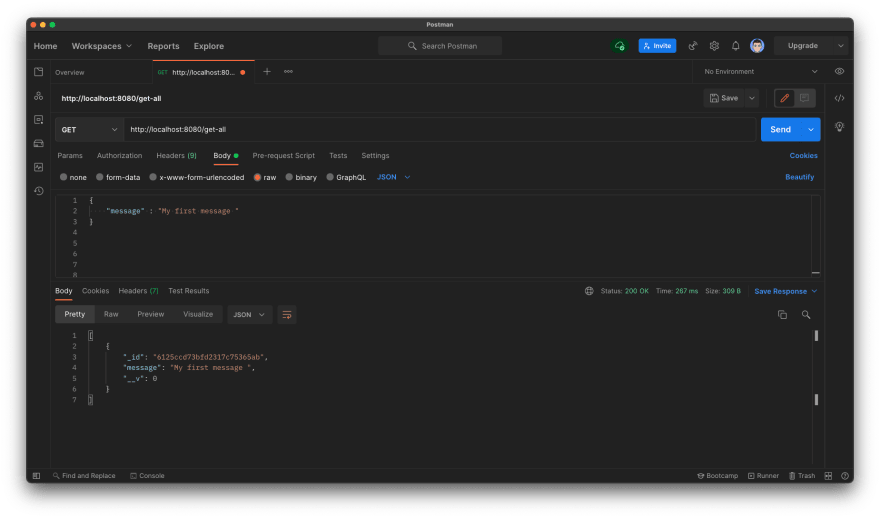Open a new request tab with plus
The image size is (880, 518).
(x=267, y=72)
